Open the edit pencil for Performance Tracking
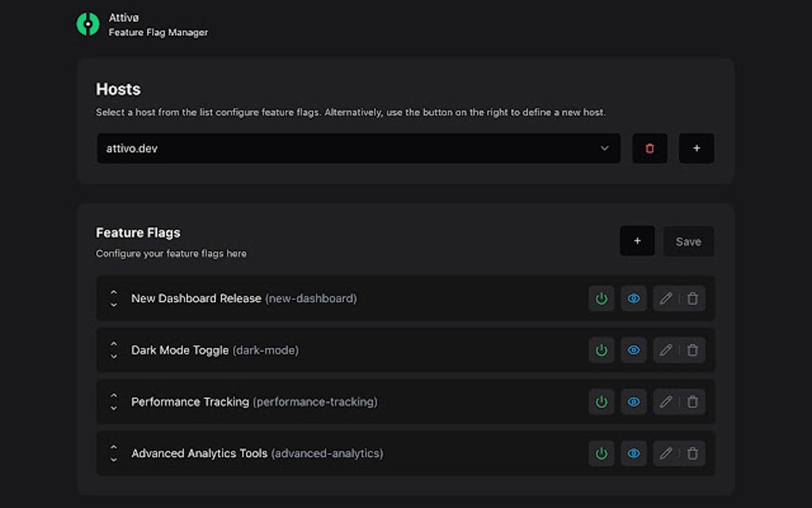812x508 pixels. pyautogui.click(x=666, y=401)
